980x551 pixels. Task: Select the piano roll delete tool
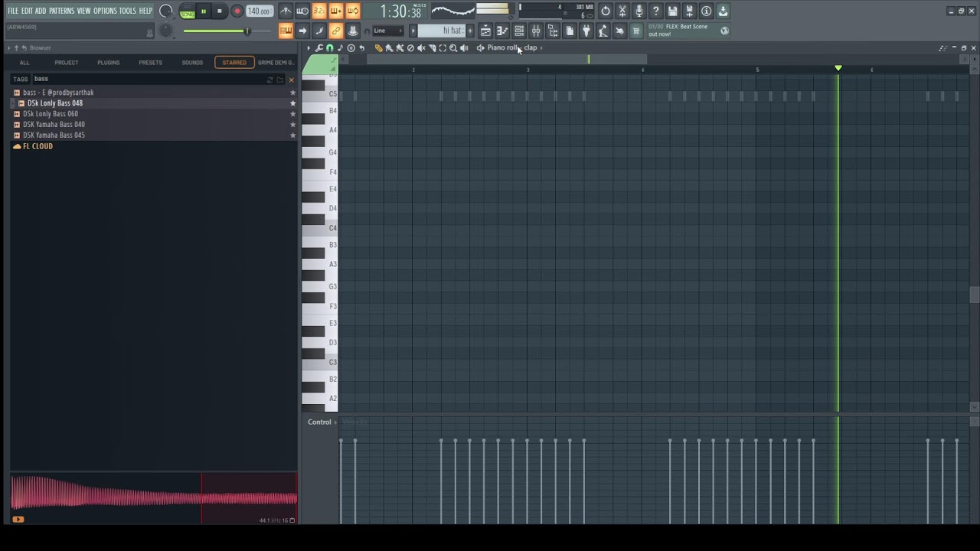410,47
